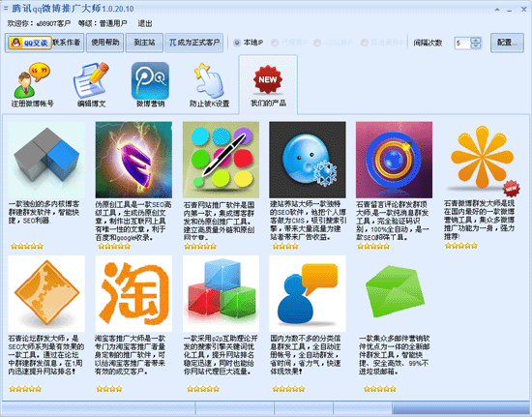Click the 欢迎你 a88907客户 welcome text
The height and width of the screenshot is (417, 532).
pyautogui.click(x=39, y=23)
